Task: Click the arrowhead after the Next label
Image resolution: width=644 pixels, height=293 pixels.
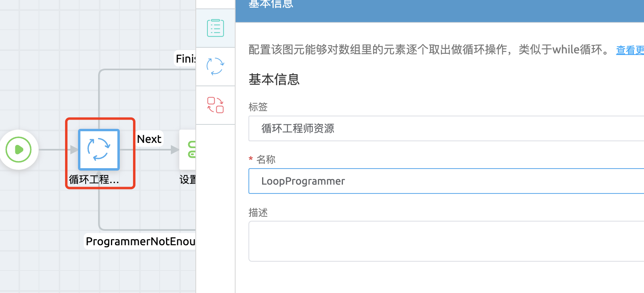Action: [x=174, y=150]
